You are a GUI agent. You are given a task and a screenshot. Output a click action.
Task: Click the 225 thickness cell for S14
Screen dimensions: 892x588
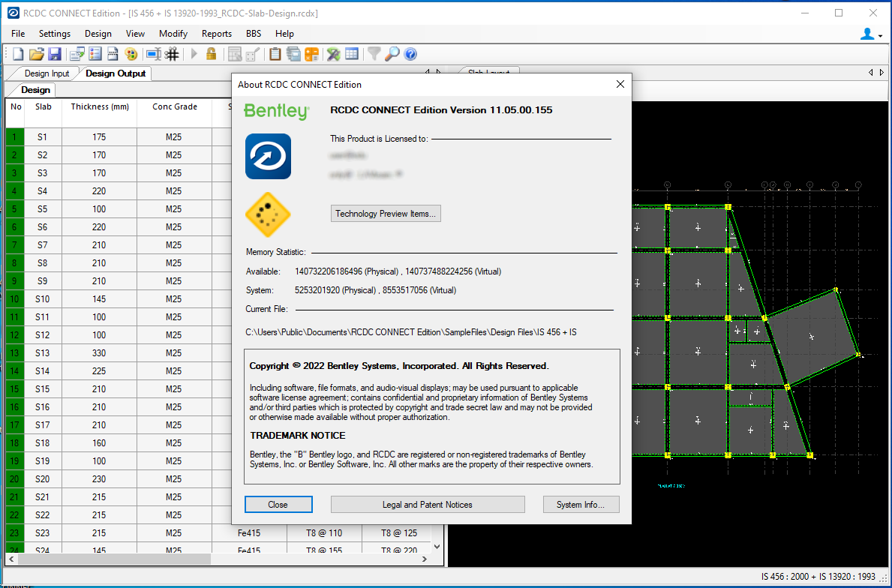(x=100, y=370)
